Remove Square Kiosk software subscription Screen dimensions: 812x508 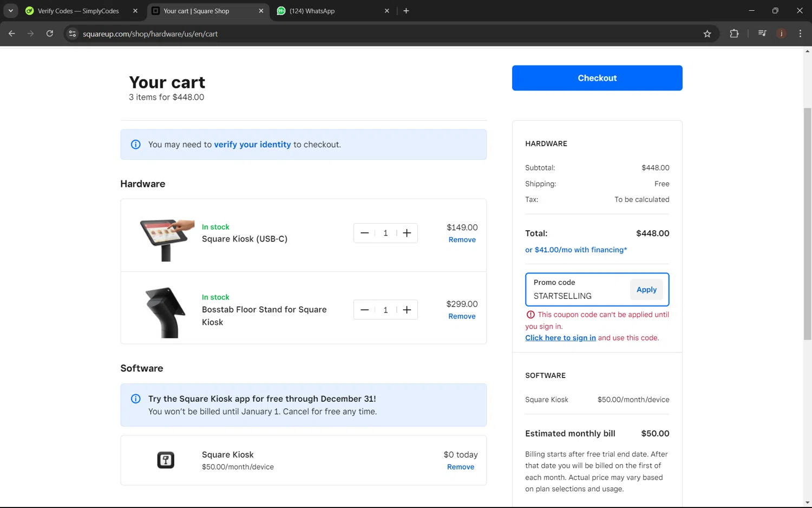coord(461,467)
